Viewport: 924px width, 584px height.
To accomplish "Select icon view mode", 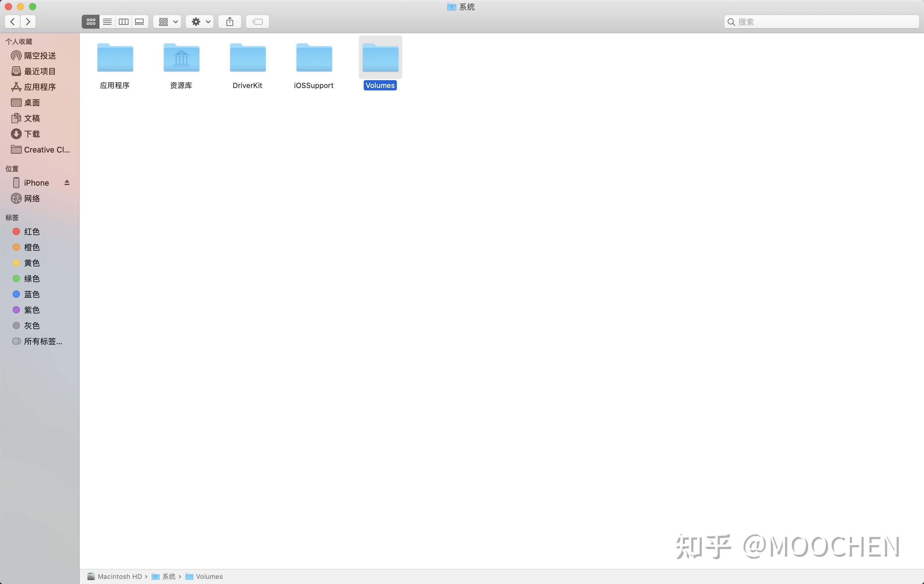I will pyautogui.click(x=91, y=22).
